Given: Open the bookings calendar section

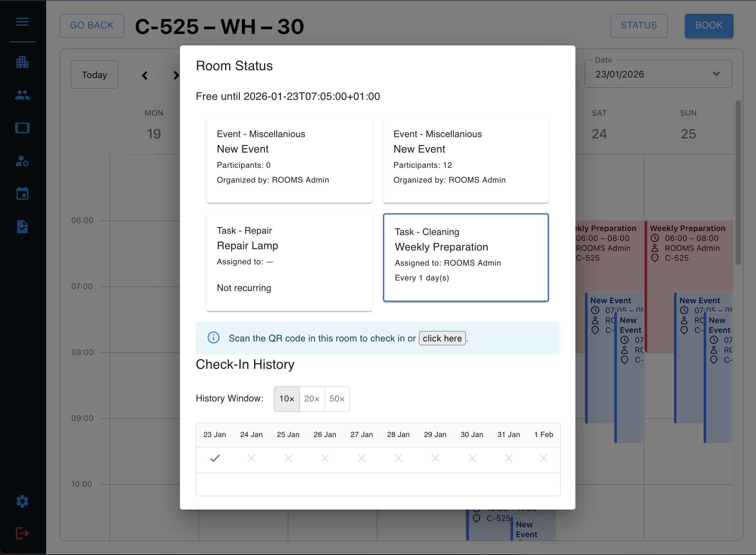Looking at the screenshot, I should [x=22, y=193].
